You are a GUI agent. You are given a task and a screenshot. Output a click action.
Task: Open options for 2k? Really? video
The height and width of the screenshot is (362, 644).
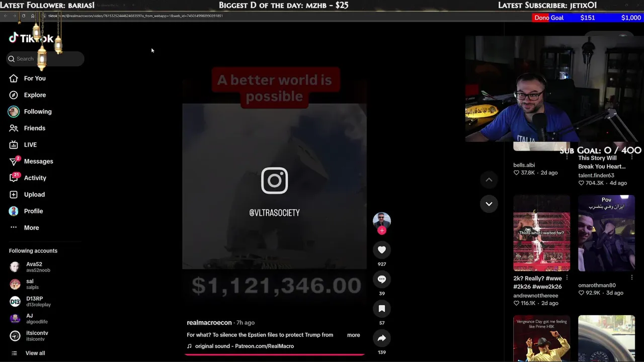coord(567,278)
